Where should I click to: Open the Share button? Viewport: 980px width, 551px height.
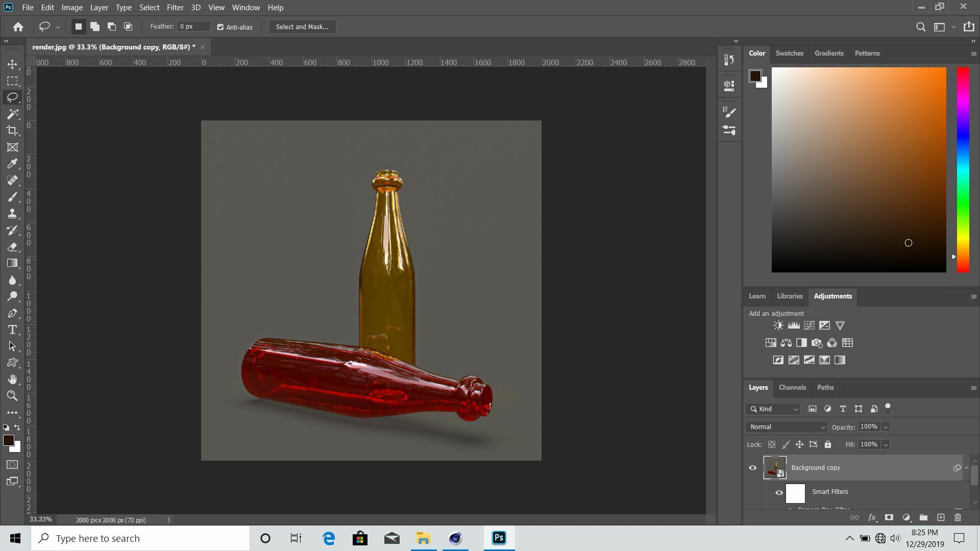[x=969, y=27]
